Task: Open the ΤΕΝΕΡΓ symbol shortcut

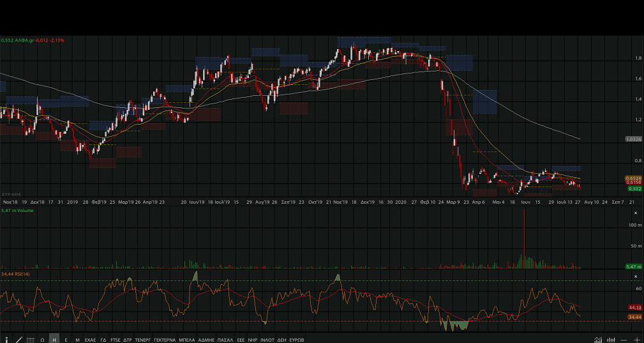Action: point(143,340)
